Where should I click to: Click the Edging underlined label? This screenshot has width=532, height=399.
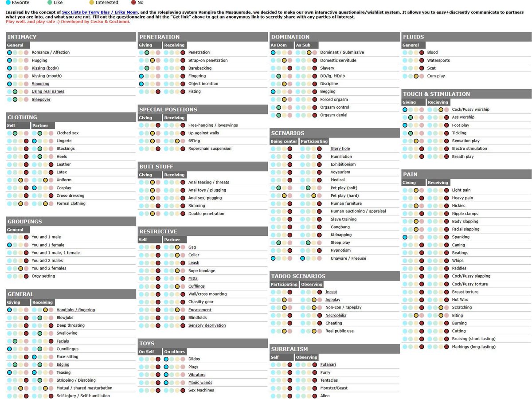(63, 364)
